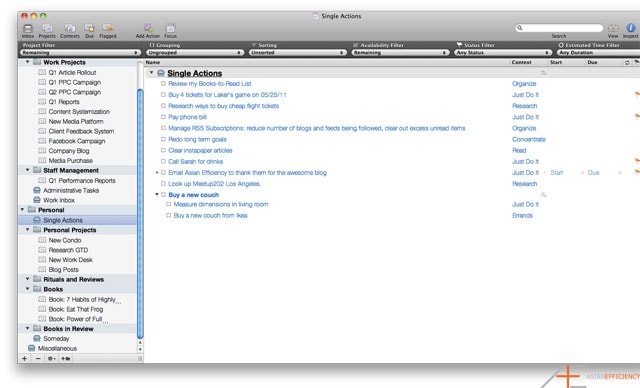Click the sidebar vertical scrollbar thumb
This screenshot has height=388, width=640.
pos(140,214)
